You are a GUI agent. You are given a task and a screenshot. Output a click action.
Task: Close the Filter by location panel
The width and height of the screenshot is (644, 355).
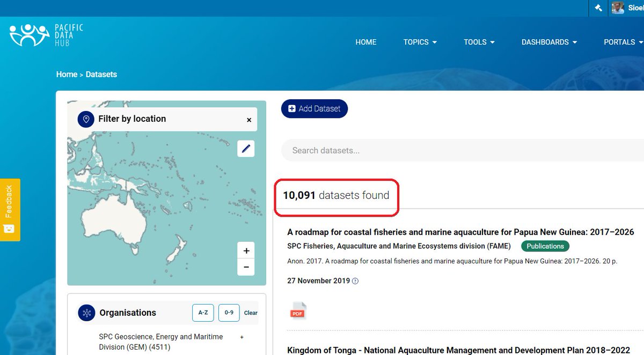tap(249, 120)
